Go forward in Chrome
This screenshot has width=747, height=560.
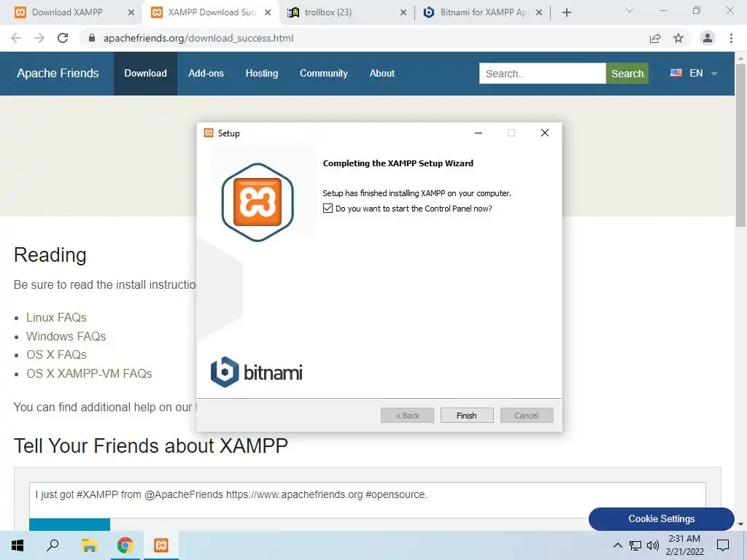coord(39,38)
